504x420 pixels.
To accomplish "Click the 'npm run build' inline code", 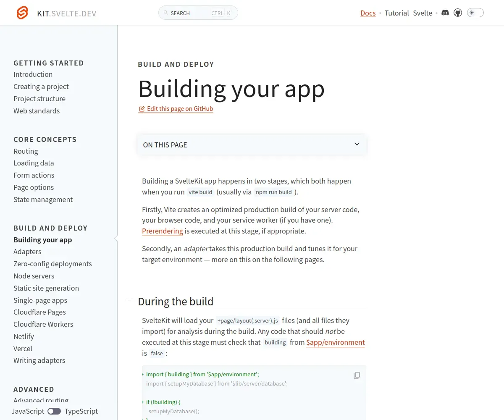I will pos(274,192).
